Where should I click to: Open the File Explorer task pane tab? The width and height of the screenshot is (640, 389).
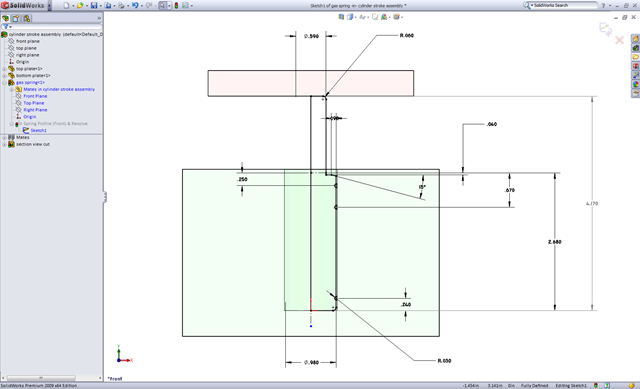coord(636,57)
